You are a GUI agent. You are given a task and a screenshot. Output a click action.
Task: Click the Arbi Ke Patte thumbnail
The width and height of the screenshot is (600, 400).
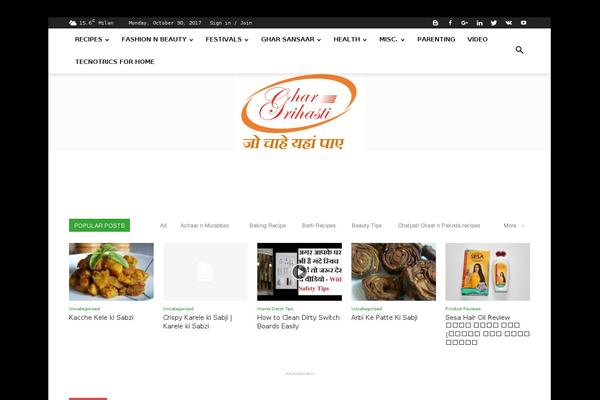[x=393, y=272]
